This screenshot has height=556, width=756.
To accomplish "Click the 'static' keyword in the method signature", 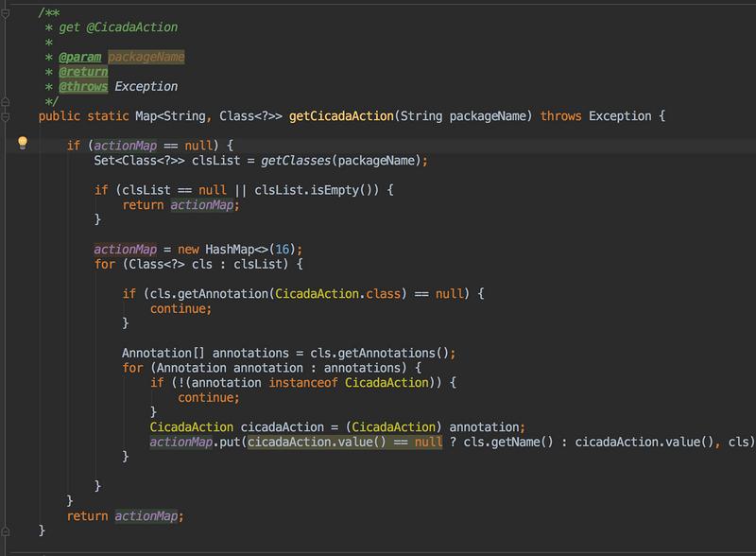I will [108, 116].
